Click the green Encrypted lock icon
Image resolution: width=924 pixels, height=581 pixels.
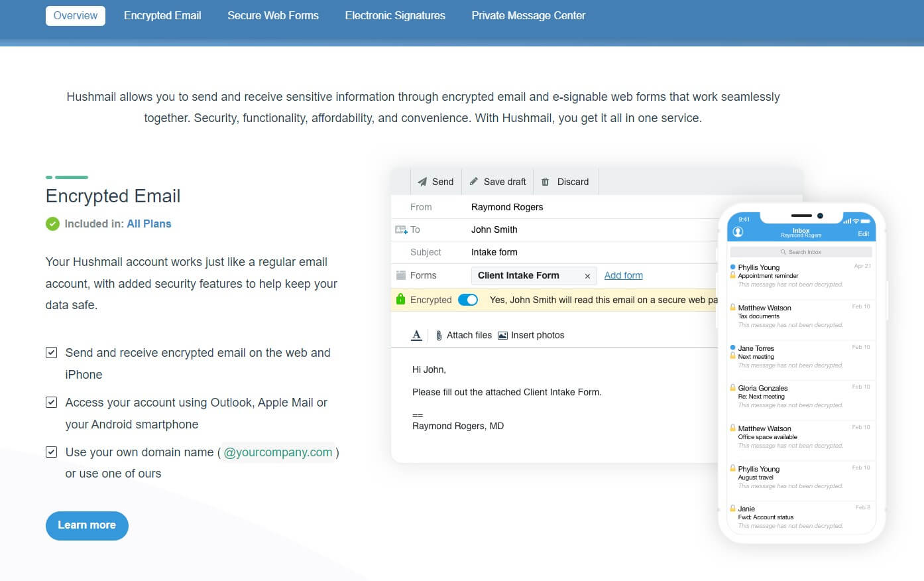(x=400, y=299)
